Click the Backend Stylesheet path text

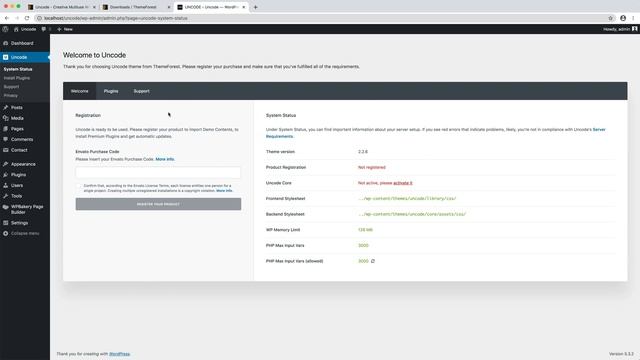(x=412, y=214)
